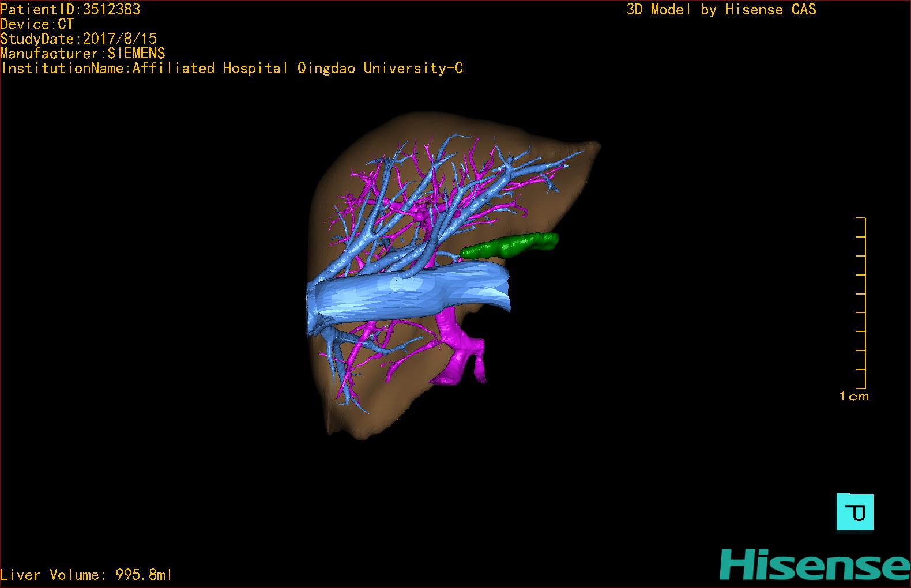Click the Liver Volume: 995.8ml readout

pyautogui.click(x=86, y=575)
